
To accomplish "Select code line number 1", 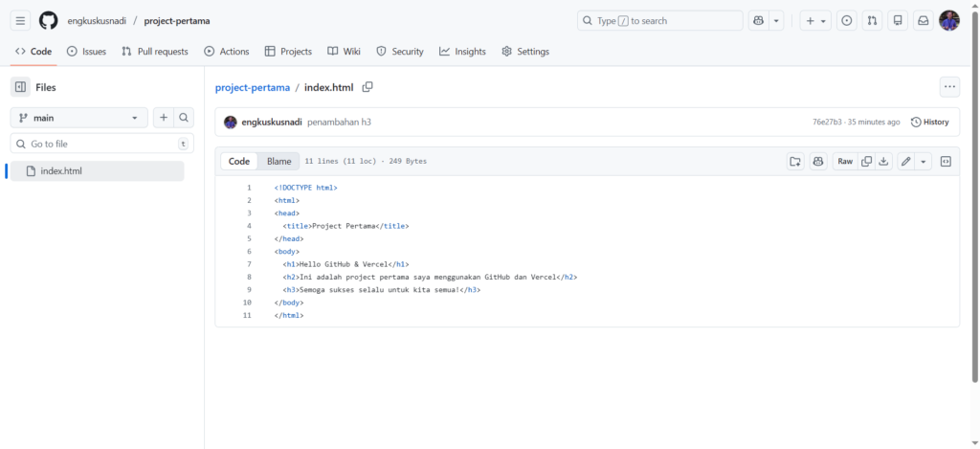I will [249, 188].
